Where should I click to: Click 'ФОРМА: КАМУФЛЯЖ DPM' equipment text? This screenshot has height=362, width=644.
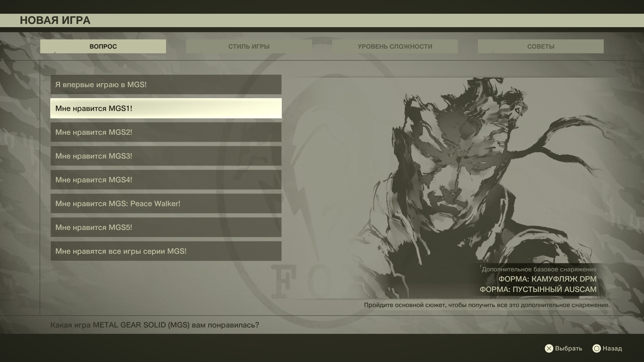(x=548, y=279)
